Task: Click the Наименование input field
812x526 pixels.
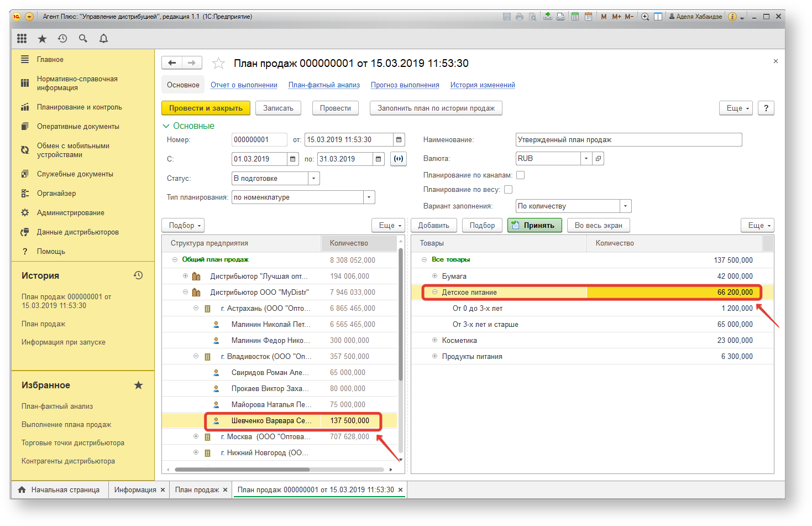Action: [628, 140]
